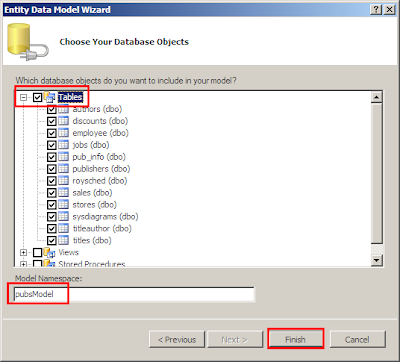The image size is (400, 362).
Task: Uncheck the jobs (dbo) checkbox
Action: point(52,145)
